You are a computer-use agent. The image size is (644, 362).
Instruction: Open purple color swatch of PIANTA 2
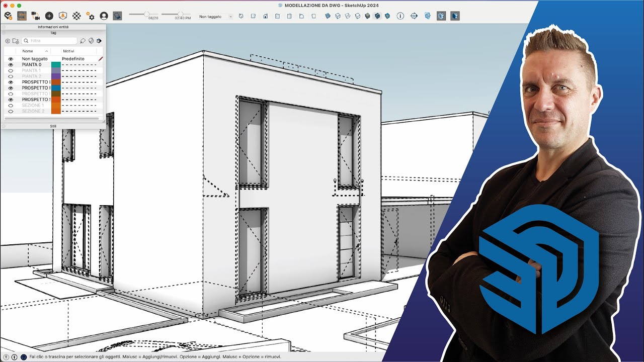pos(56,76)
